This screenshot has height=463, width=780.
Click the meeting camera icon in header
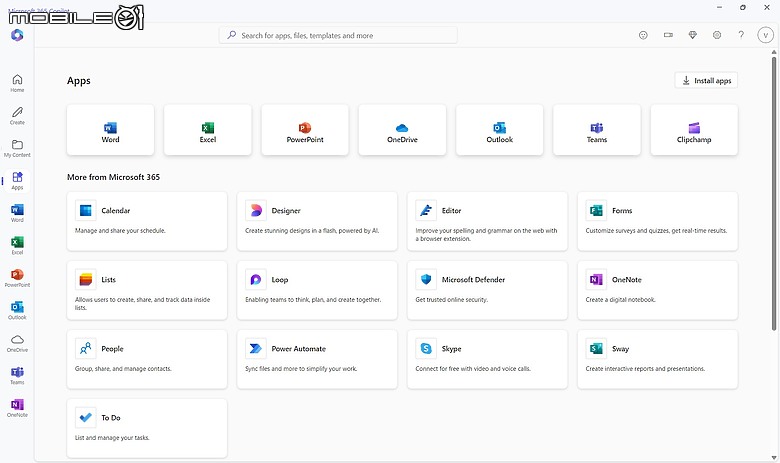click(668, 35)
